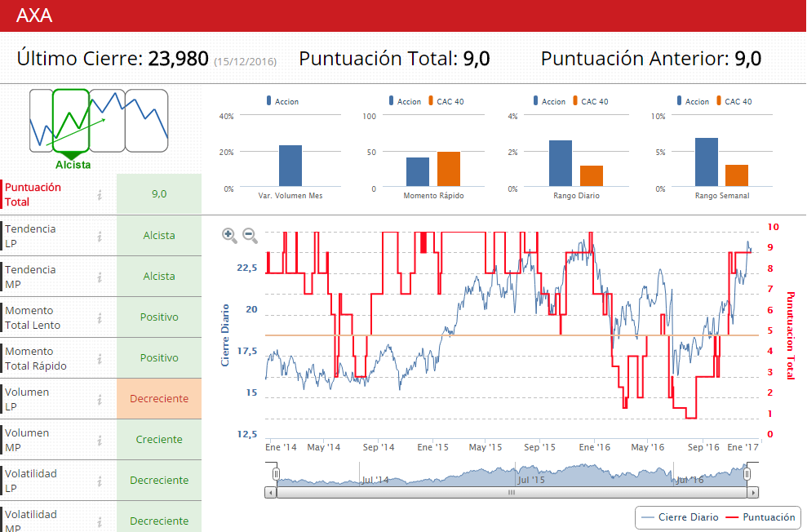This screenshot has width=807, height=532.
Task: Click blue Accion bar in Var. Volumen Mes
Action: click(290, 166)
